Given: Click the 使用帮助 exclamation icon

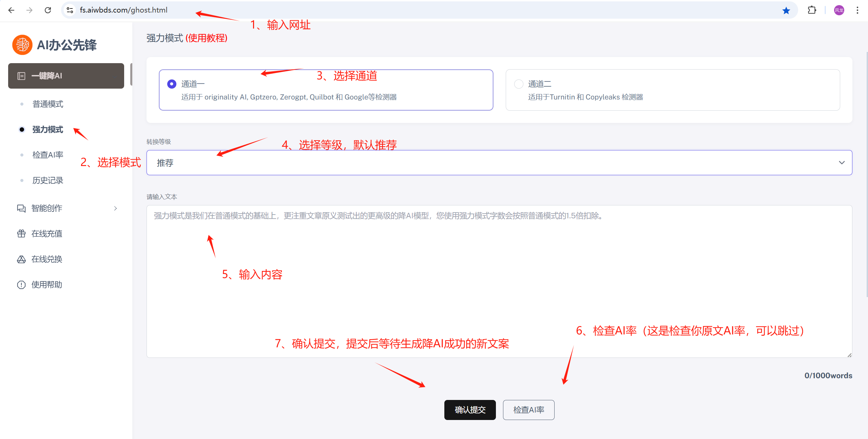Looking at the screenshot, I should 21,285.
